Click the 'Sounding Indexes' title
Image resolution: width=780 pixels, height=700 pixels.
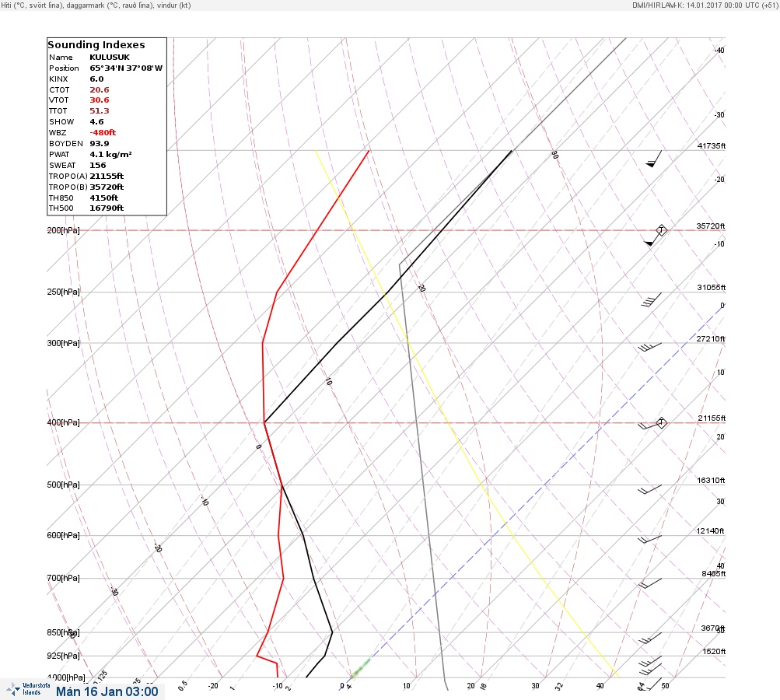tap(96, 45)
